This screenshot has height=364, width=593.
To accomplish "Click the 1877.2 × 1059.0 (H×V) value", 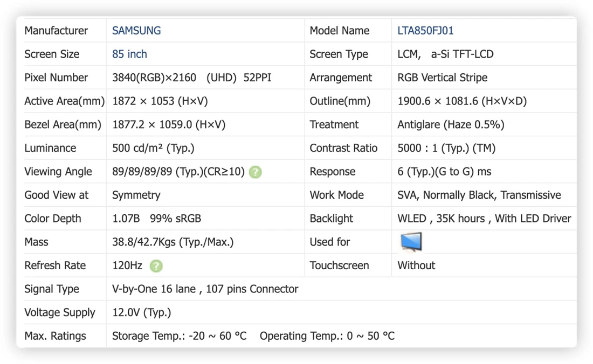I will click(169, 124).
